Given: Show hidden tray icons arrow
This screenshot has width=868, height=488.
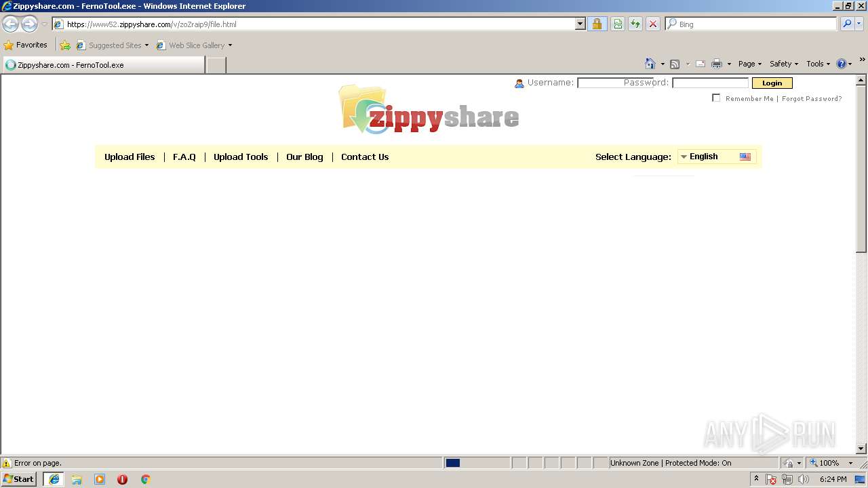Looking at the screenshot, I should coord(757,479).
